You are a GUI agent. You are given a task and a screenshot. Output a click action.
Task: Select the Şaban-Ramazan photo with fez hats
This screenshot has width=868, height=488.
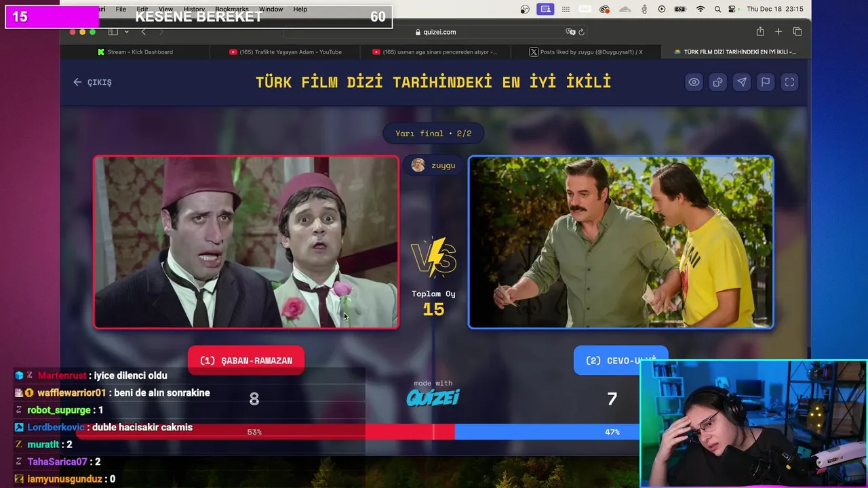point(246,243)
